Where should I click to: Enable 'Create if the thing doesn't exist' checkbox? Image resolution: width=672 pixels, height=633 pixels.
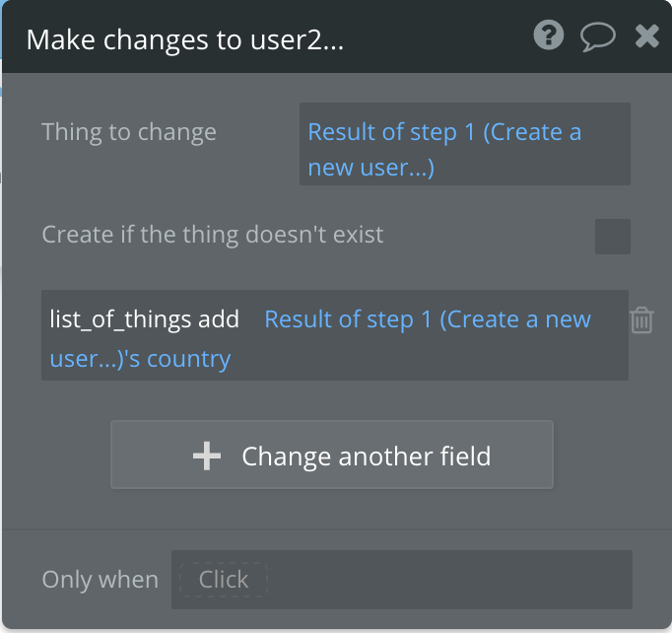point(612,237)
